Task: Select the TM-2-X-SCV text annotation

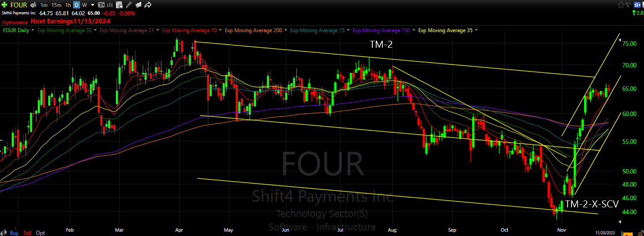Action: pos(592,204)
